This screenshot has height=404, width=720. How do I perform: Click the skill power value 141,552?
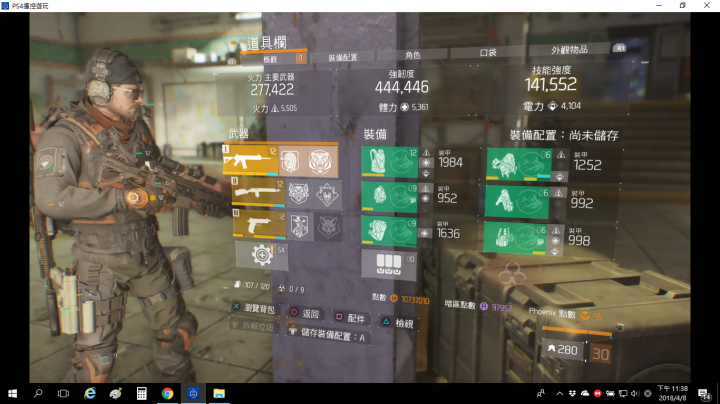[551, 84]
